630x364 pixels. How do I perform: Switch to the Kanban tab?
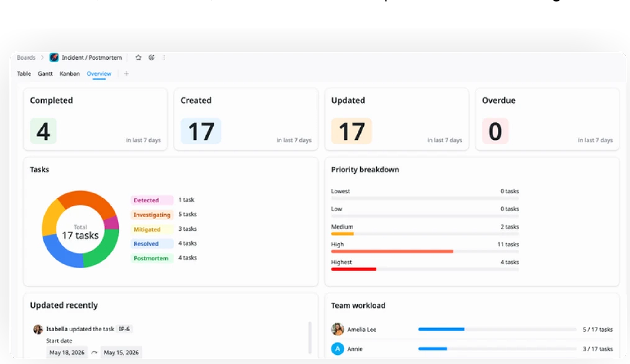70,73
